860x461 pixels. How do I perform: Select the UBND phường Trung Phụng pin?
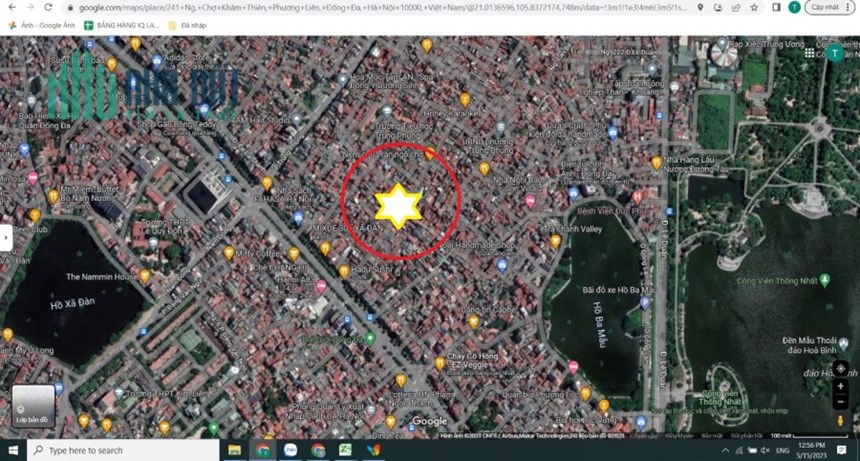coord(501,128)
